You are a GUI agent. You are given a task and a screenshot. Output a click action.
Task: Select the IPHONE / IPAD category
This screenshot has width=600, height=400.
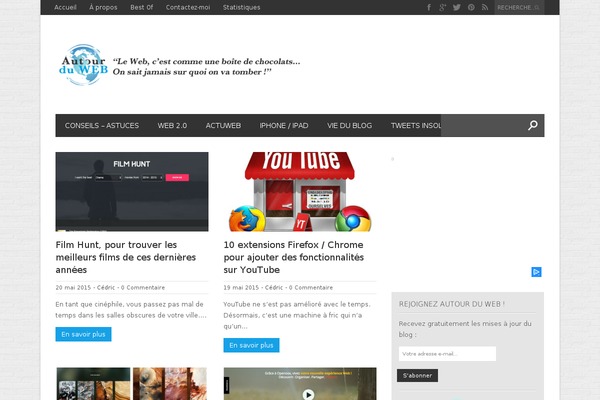pos(284,126)
